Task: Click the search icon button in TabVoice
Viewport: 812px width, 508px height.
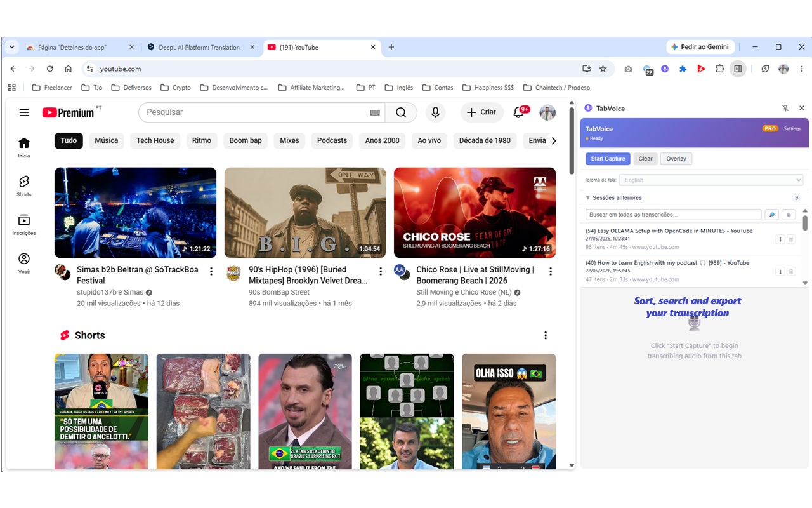Action: (771, 215)
